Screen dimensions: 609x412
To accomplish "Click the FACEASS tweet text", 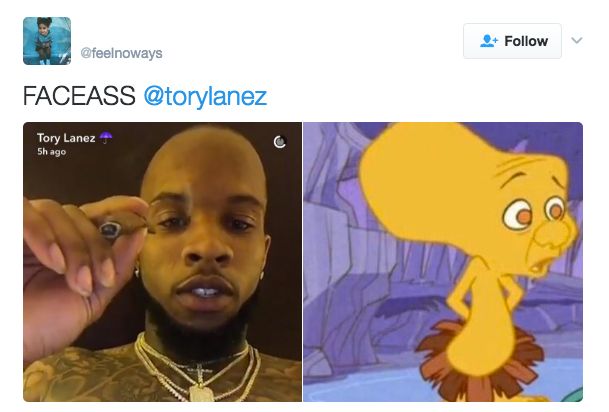I will [x=79, y=96].
